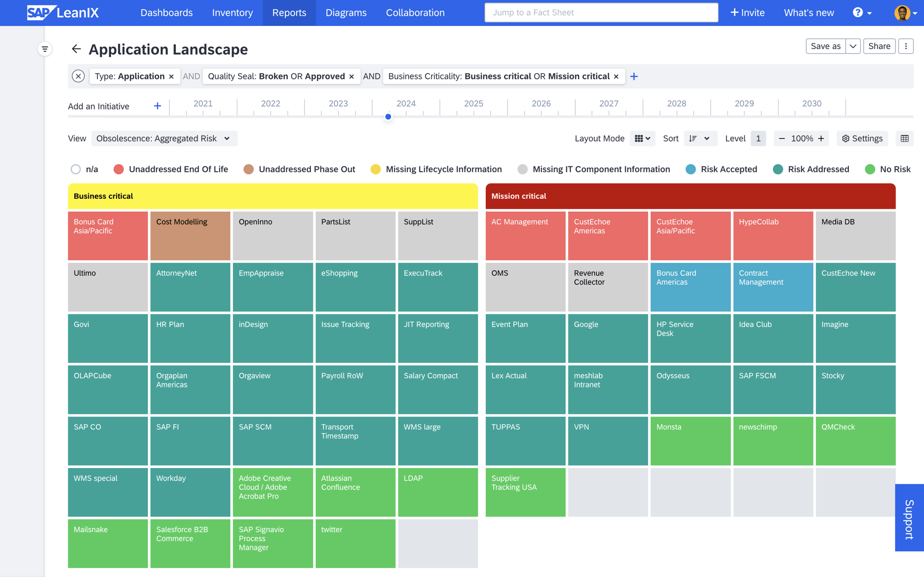Click the back arrow beside Application Landscape
924x577 pixels.
point(77,49)
